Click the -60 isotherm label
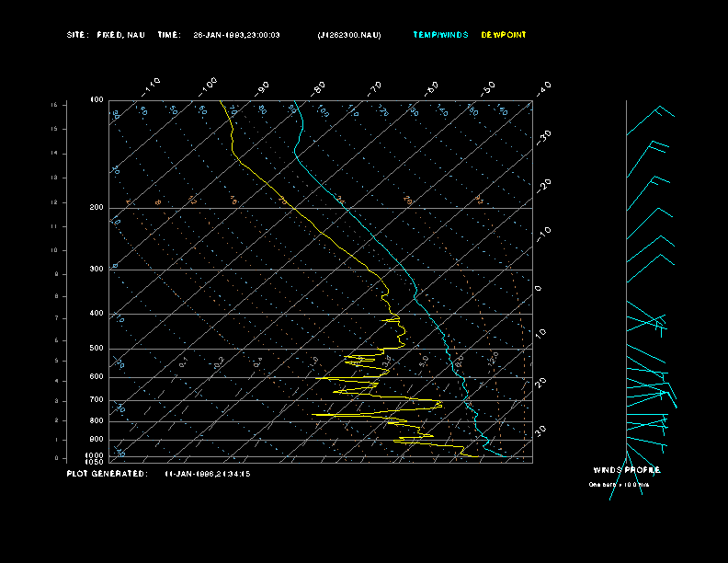728x563 pixels. (x=431, y=88)
